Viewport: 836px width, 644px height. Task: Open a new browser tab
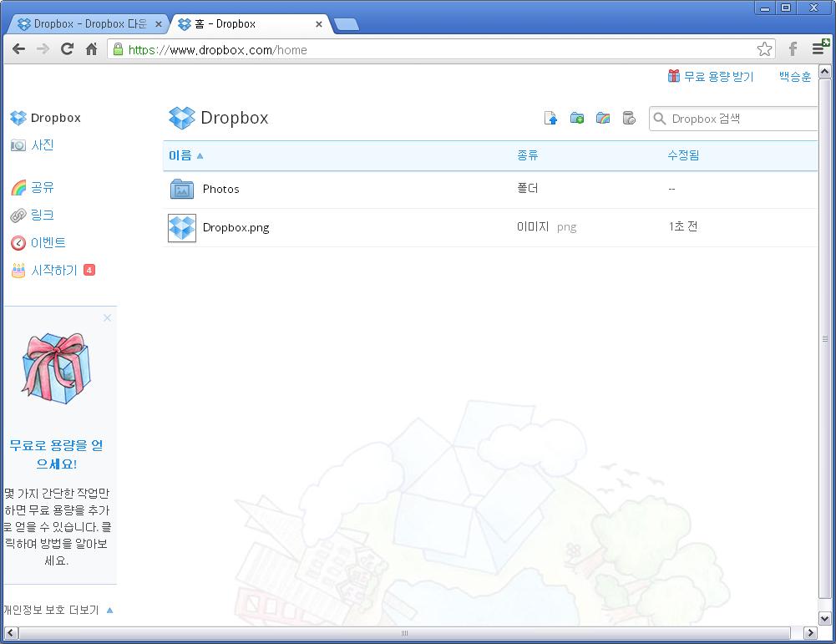point(347,24)
